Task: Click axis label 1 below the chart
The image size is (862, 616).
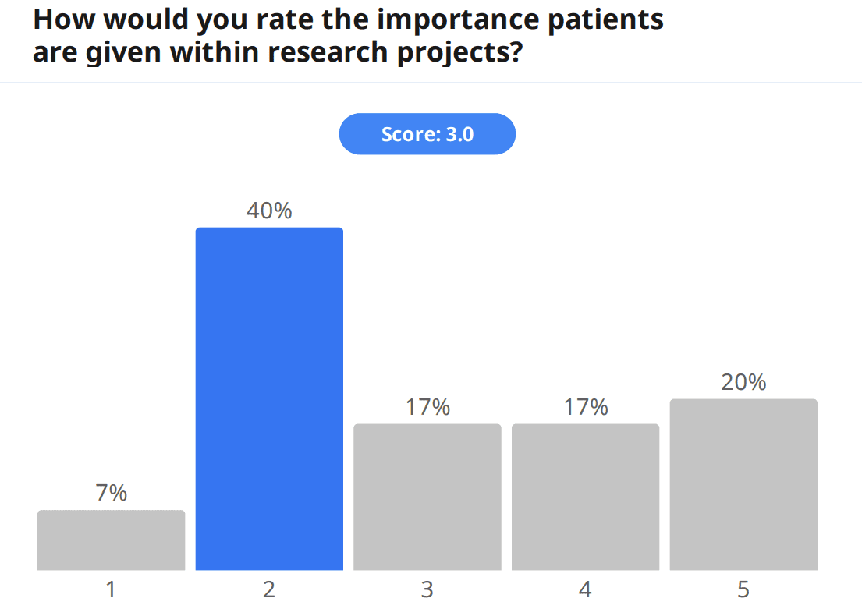Action: click(x=112, y=590)
